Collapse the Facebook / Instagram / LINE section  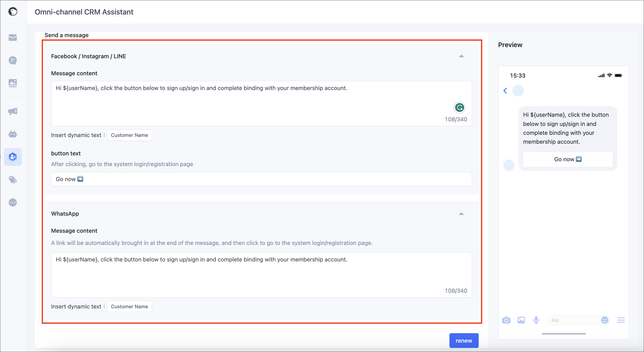pyautogui.click(x=461, y=56)
